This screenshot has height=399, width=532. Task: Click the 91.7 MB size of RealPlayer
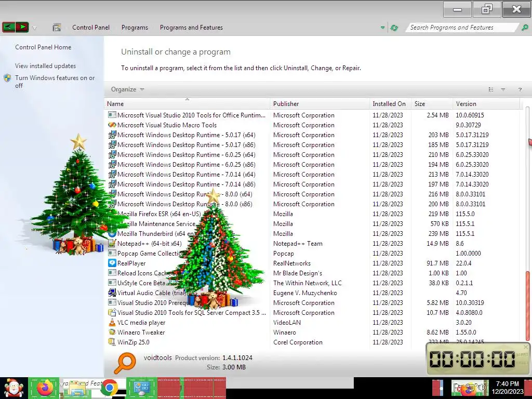tap(437, 263)
